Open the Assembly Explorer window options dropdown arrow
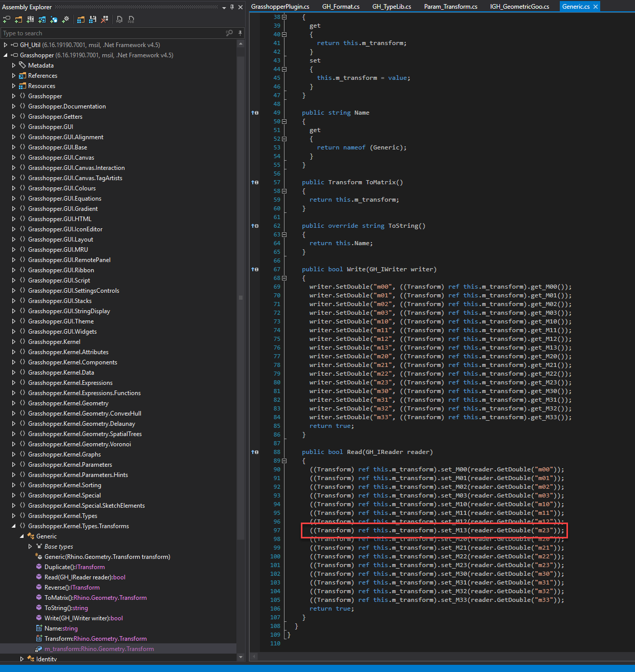The image size is (635, 672). click(x=224, y=7)
